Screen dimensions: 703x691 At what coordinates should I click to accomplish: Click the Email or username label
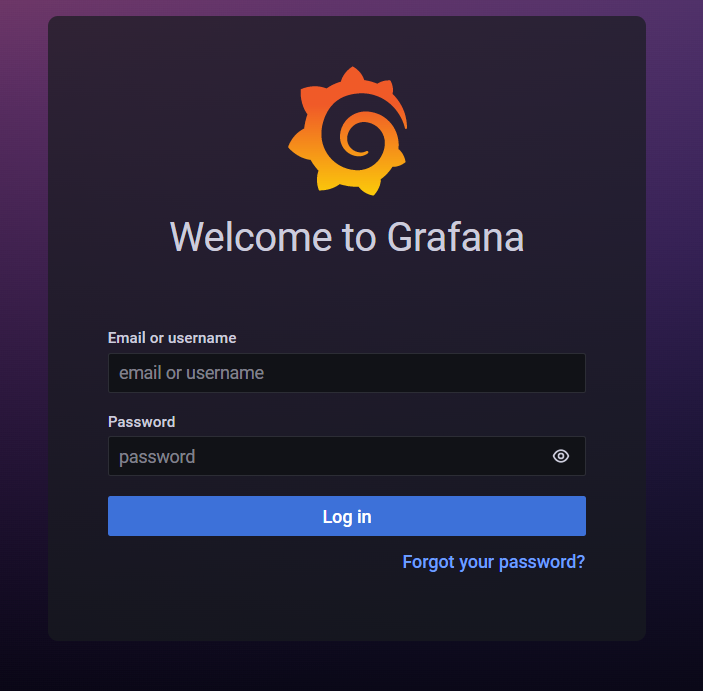[172, 338]
